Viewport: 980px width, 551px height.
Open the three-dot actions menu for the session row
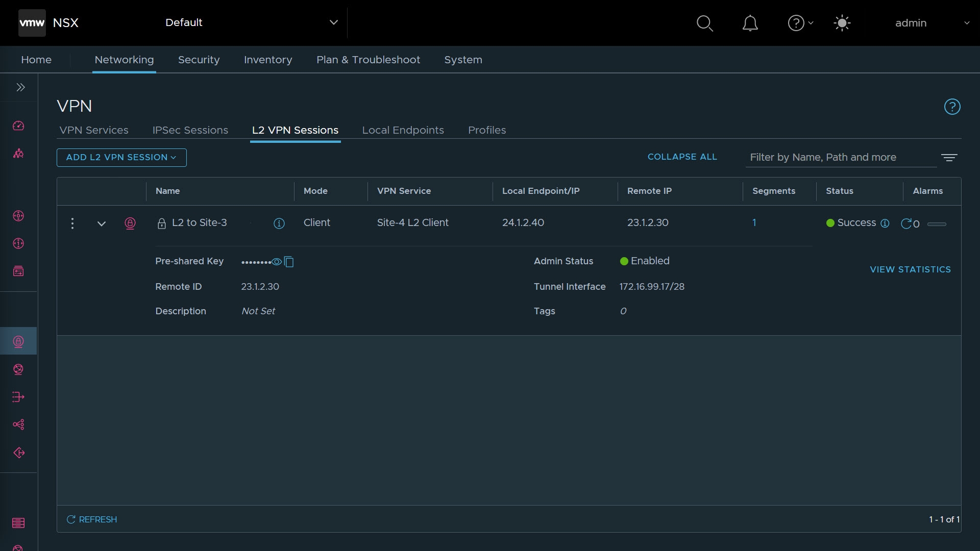(x=72, y=223)
